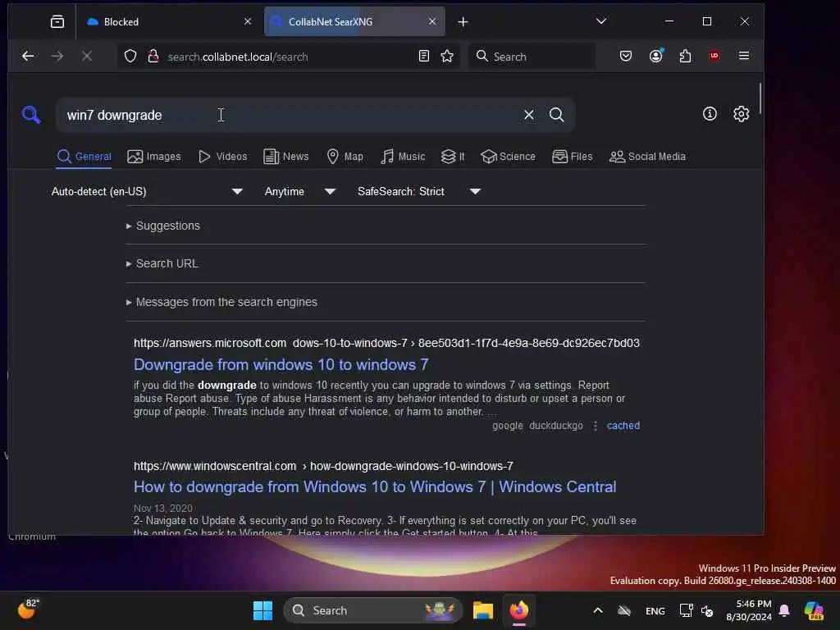Expand the Search URL section

click(x=162, y=263)
